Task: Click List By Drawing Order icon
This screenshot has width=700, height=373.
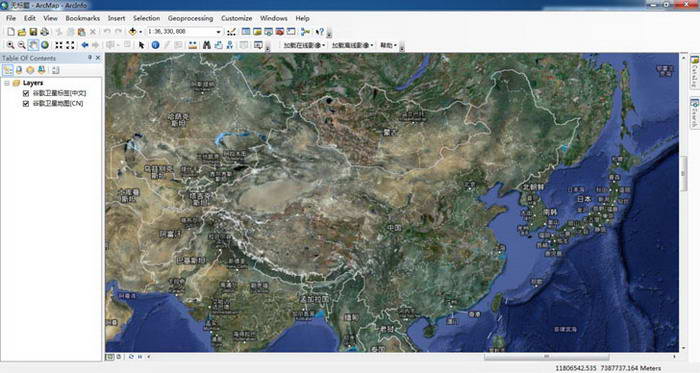Action: click(x=8, y=70)
